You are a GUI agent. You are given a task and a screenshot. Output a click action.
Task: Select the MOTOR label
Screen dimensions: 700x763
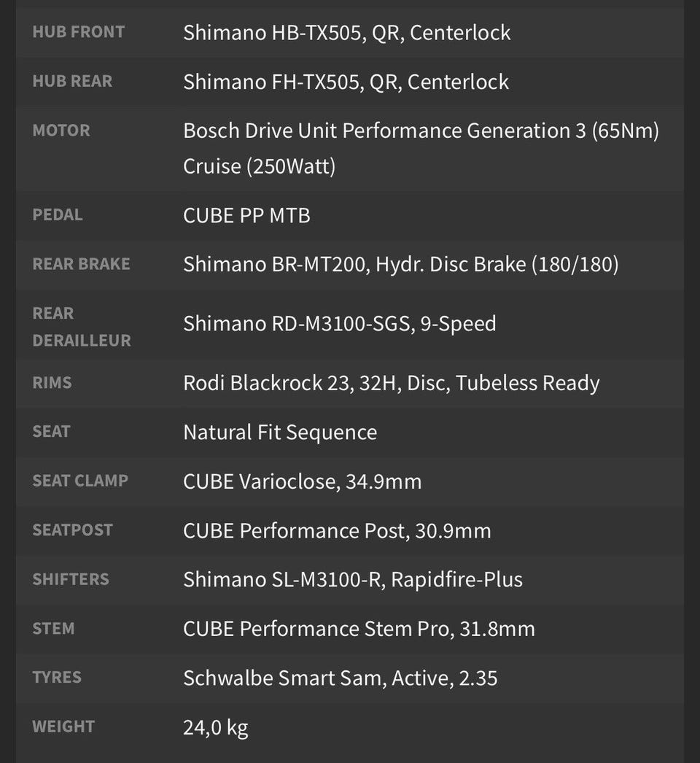tap(61, 131)
